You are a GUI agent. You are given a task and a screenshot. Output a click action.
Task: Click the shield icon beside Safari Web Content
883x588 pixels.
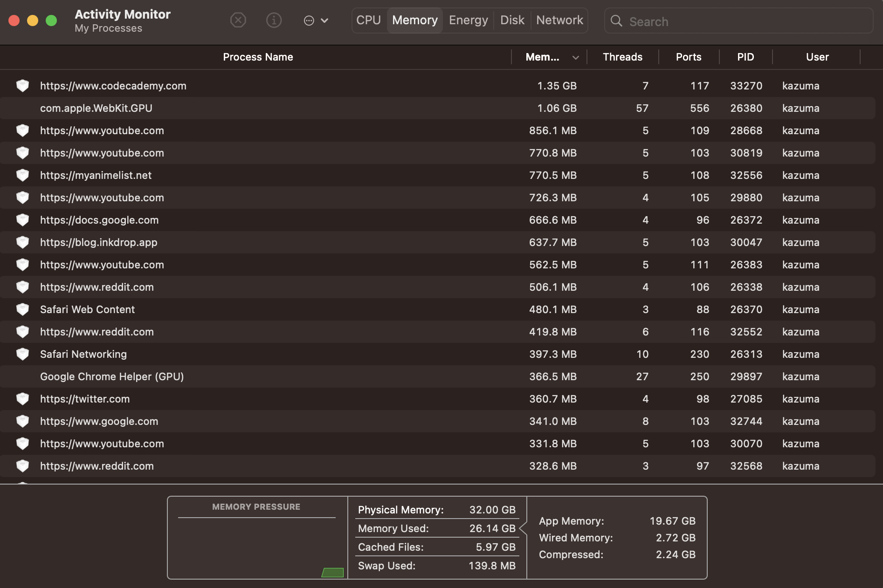22,309
